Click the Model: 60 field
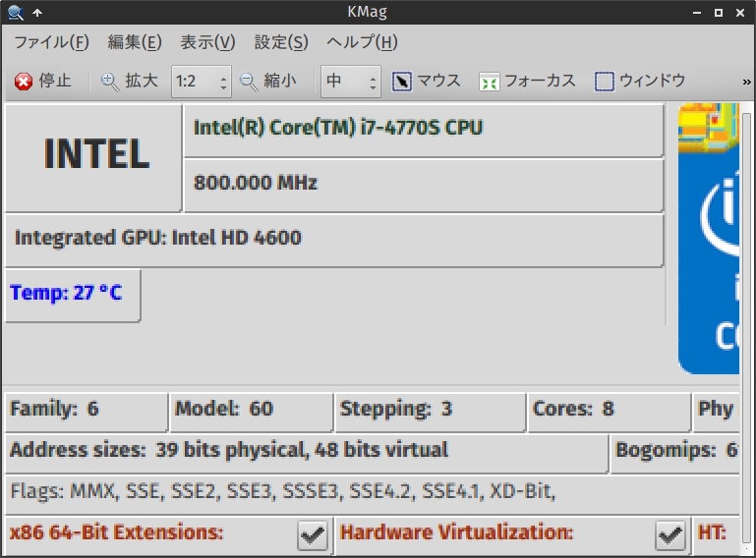756x558 pixels. click(x=252, y=411)
